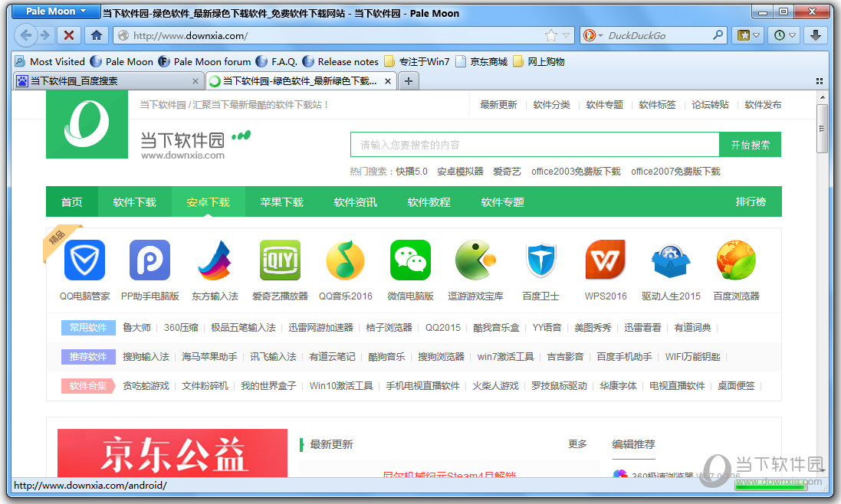841x504 pixels.
Task: Select the 苹果下载 navigation item
Action: [281, 202]
